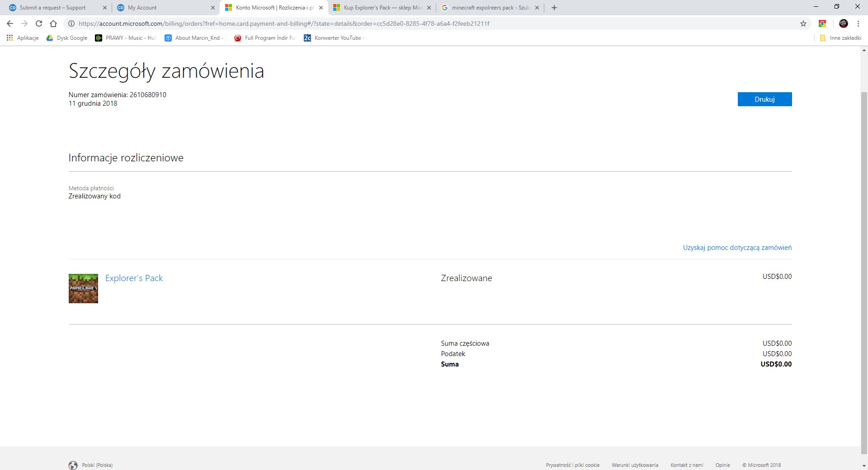Viewport: 868px width, 470px height.
Task: Close the Kup Explorer's Pack tab
Action: pyautogui.click(x=429, y=8)
